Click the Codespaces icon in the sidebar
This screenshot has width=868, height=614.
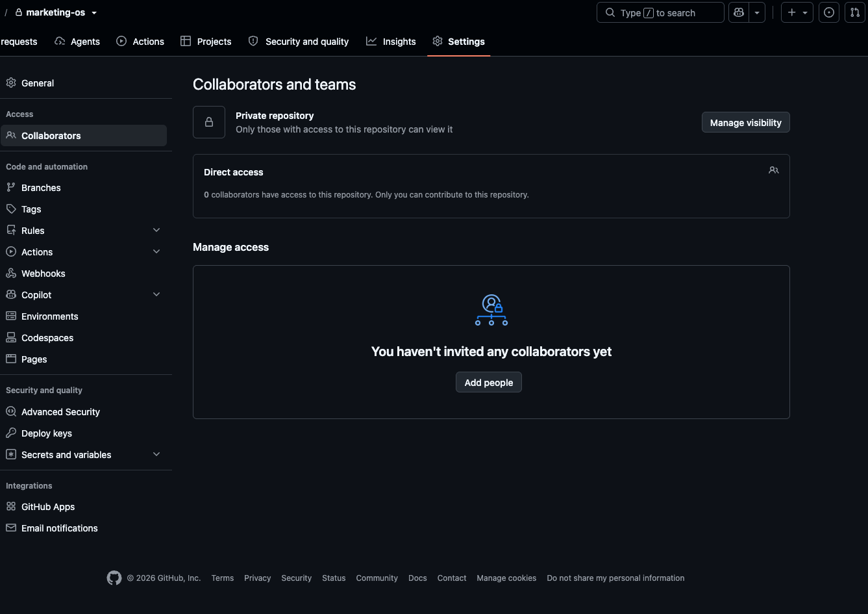(11, 338)
